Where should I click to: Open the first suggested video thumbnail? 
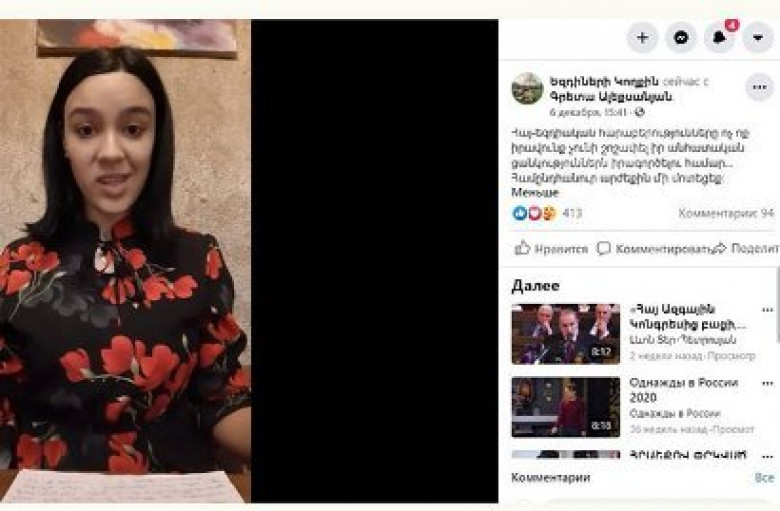566,334
